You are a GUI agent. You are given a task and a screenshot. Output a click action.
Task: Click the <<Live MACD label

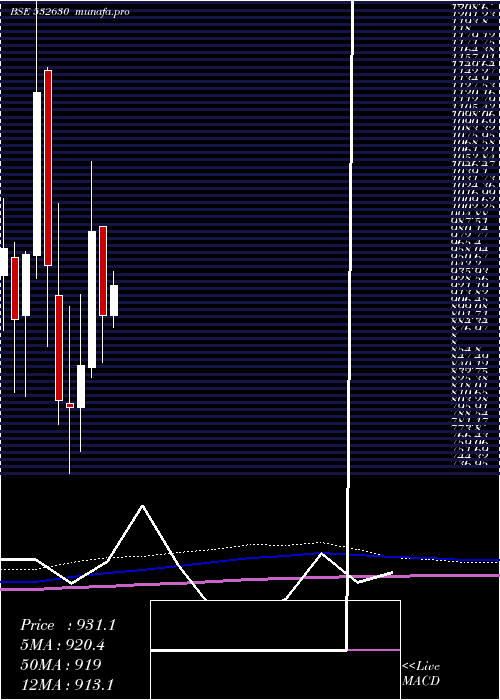tap(421, 673)
